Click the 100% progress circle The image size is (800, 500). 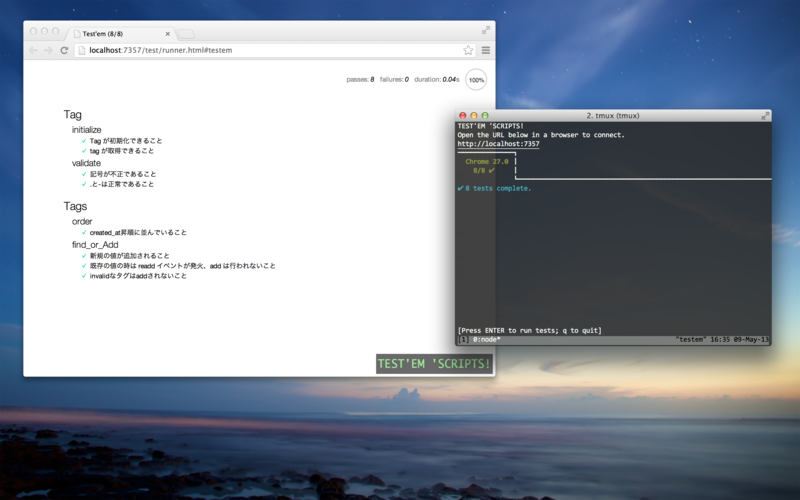[x=476, y=80]
